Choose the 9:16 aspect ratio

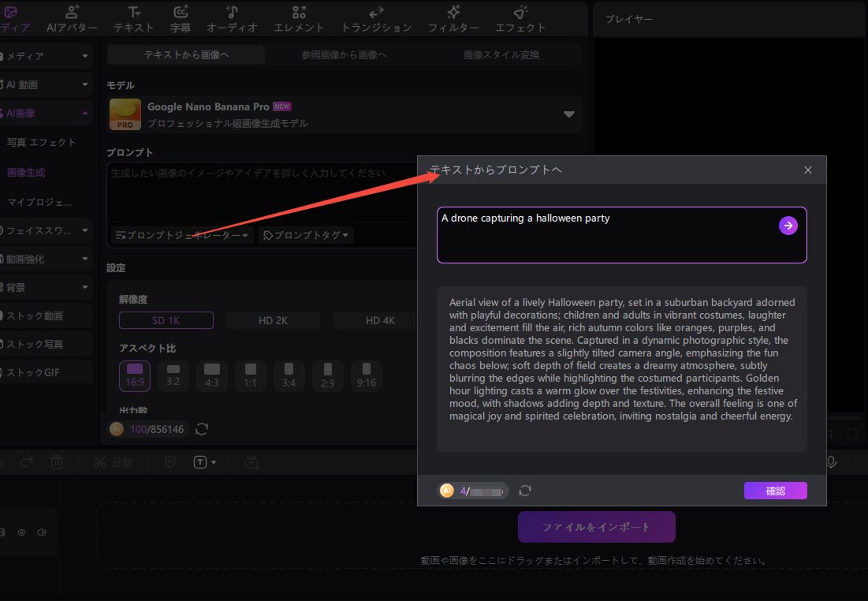click(367, 375)
